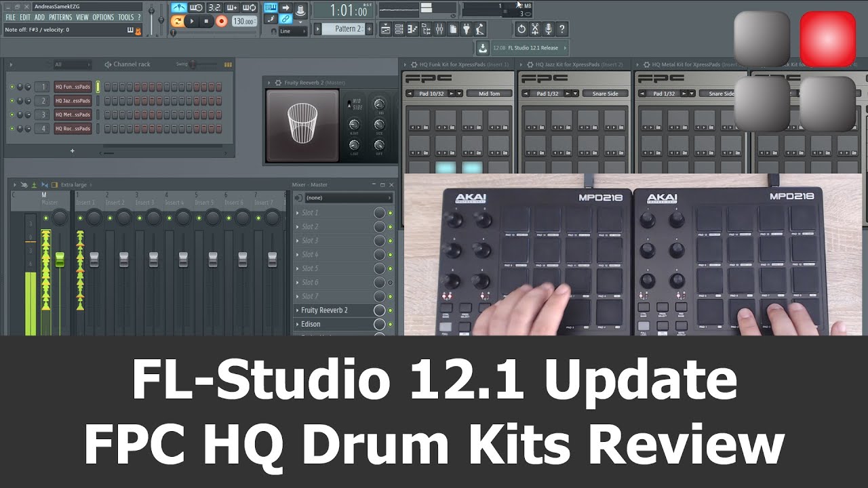This screenshot has width=868, height=488.
Task: Open the OPTIONS menu
Action: 103,17
